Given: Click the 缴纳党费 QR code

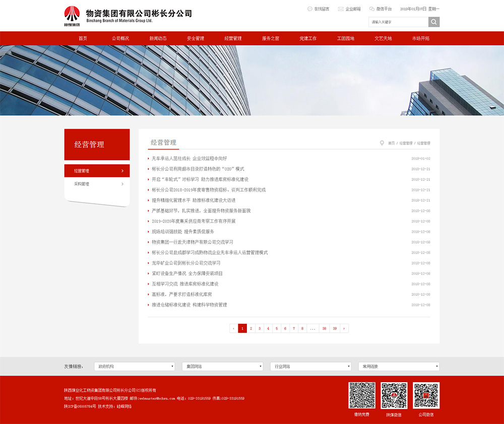Looking at the screenshot, I should pyautogui.click(x=362, y=395).
